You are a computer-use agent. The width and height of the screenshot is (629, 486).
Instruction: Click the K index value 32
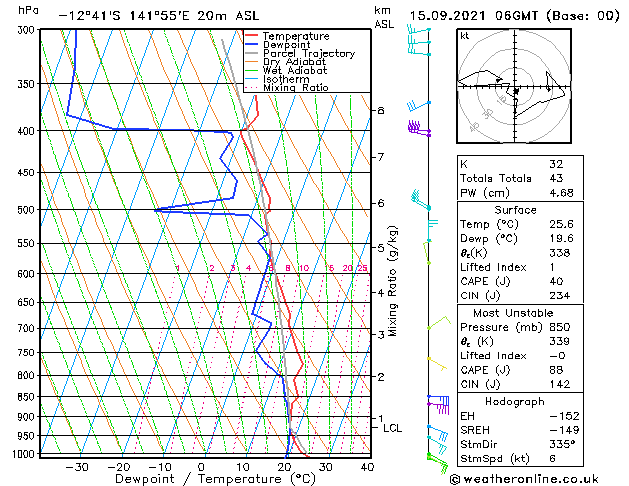coord(556,164)
